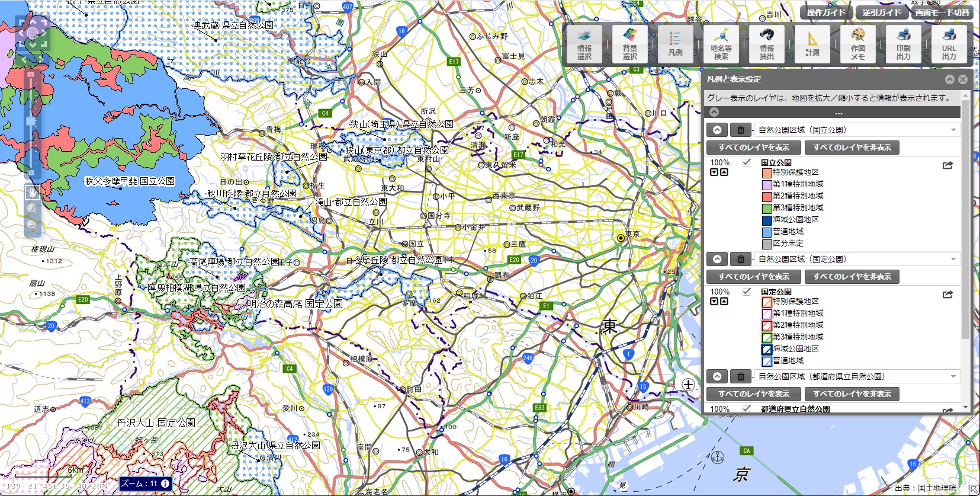Select the magnifier zoom-in tool
This screenshot has height=496, width=980.
point(32,209)
